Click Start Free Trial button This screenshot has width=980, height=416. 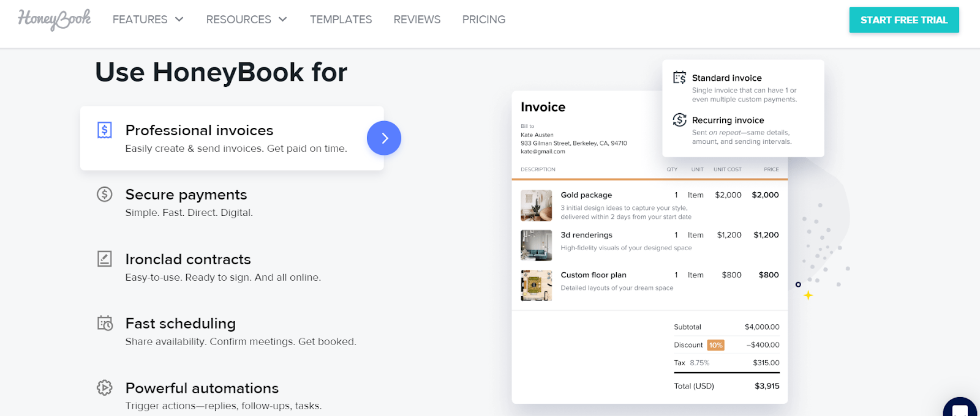[904, 20]
